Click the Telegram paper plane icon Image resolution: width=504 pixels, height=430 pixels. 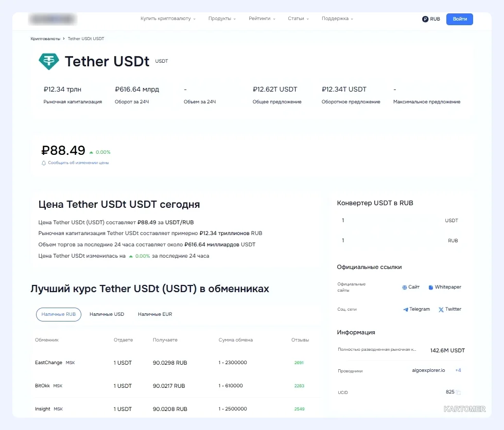[406, 310]
